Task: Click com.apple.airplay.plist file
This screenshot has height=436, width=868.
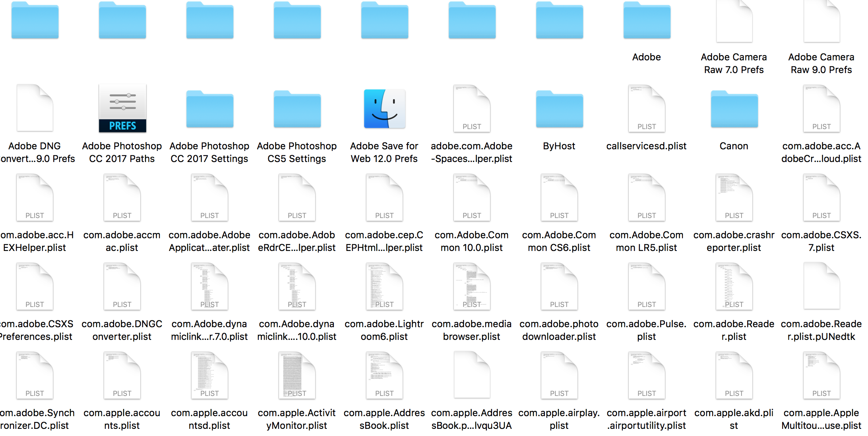Action: point(559,376)
